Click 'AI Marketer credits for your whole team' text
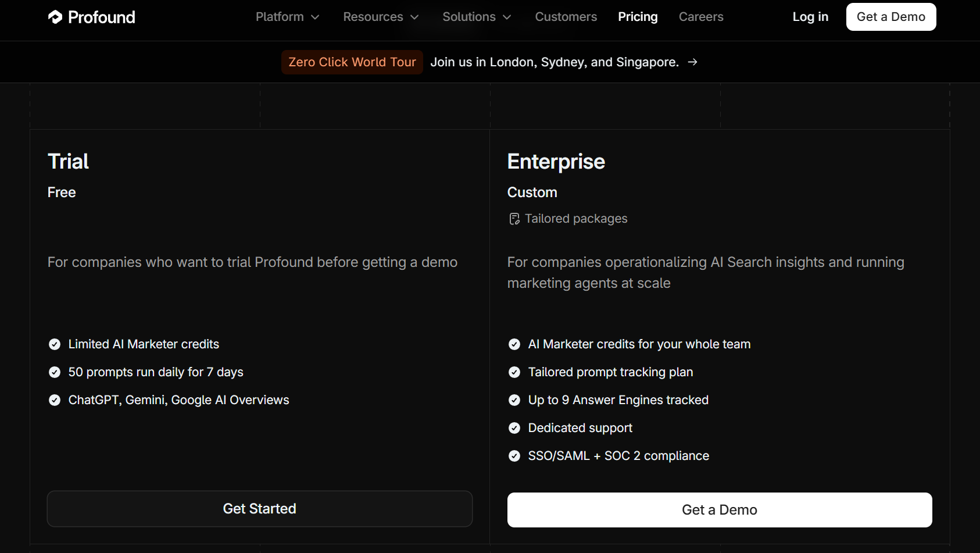Image resolution: width=980 pixels, height=553 pixels. [639, 344]
